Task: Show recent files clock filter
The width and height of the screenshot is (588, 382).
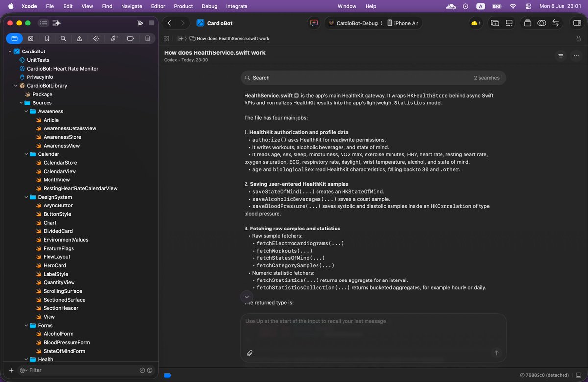Action: [142, 370]
